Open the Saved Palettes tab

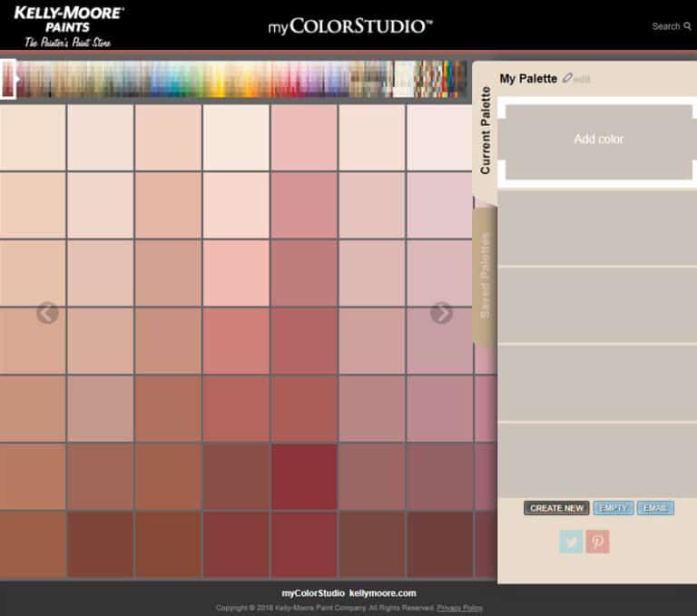[x=485, y=276]
